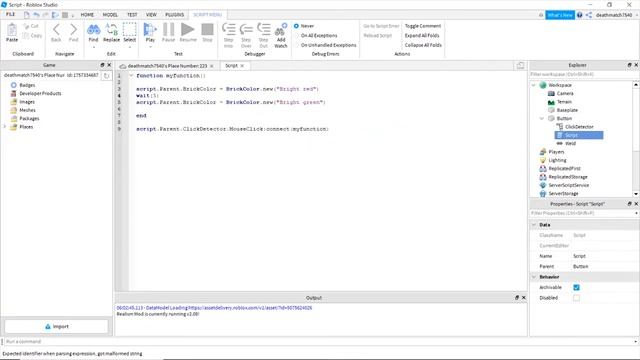
Task: Click the Step Into debugger icon
Action: point(229,30)
